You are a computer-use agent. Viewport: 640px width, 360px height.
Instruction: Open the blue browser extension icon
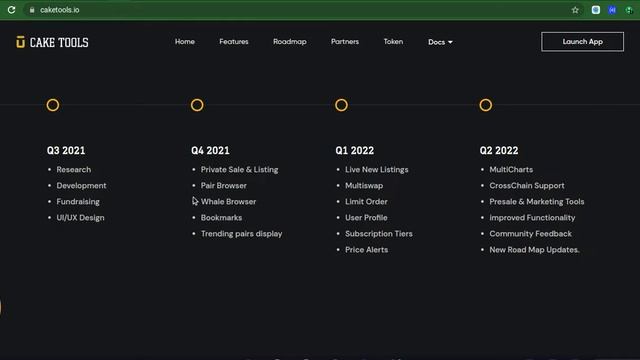[612, 10]
